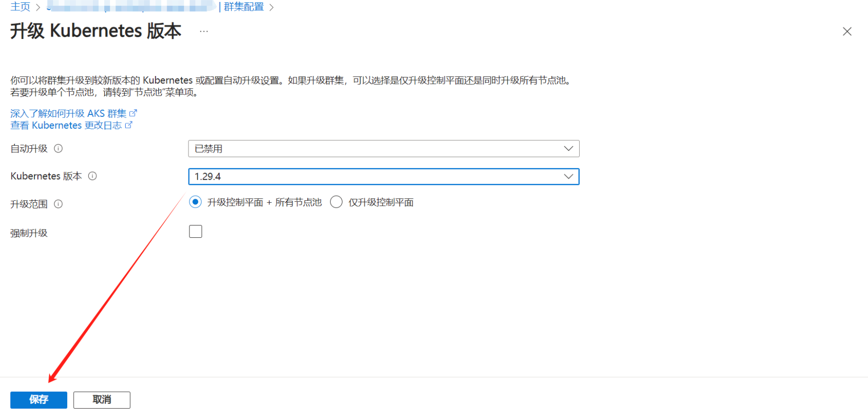
Task: Click the 升级范围 label text
Action: tap(29, 204)
